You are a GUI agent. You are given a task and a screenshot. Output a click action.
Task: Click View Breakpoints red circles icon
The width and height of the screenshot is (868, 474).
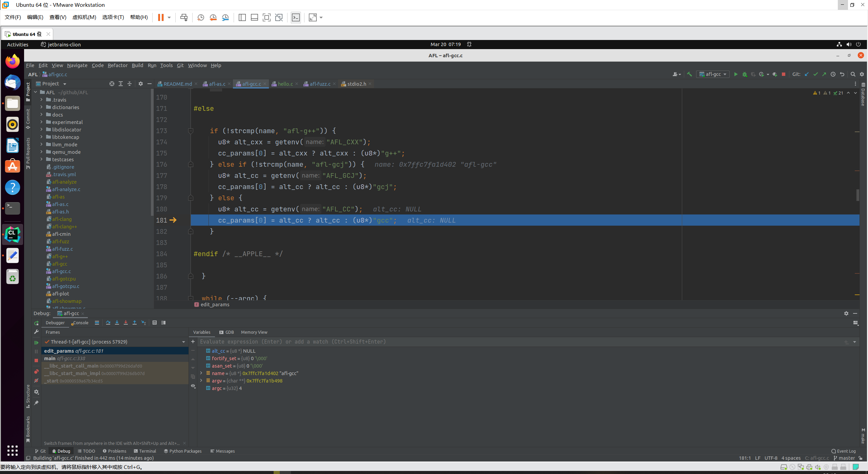coord(36,371)
